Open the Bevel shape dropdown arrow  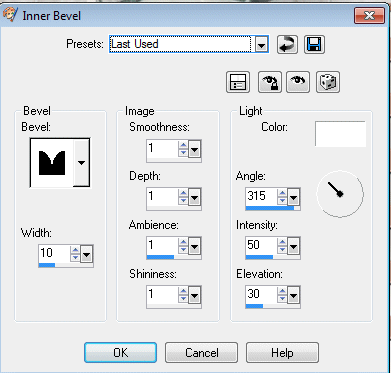tap(81, 163)
